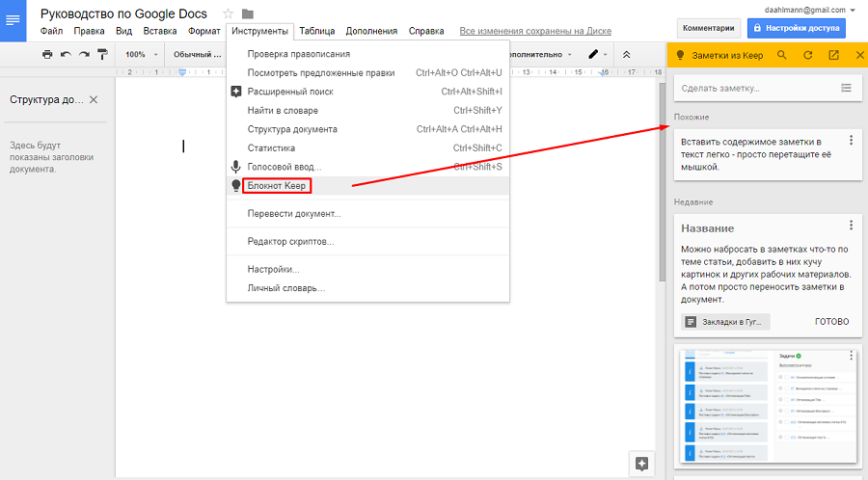Open 'Личный словарь...'

click(x=367, y=288)
